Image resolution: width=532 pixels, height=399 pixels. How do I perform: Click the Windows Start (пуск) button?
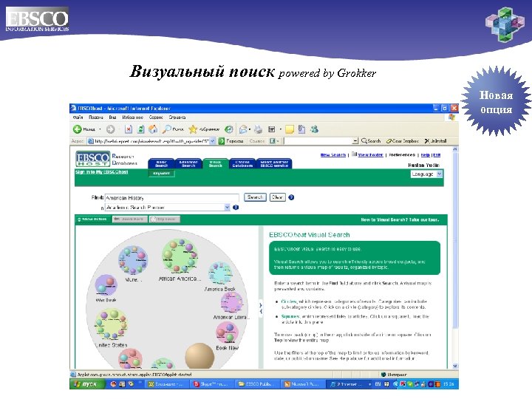[86, 384]
